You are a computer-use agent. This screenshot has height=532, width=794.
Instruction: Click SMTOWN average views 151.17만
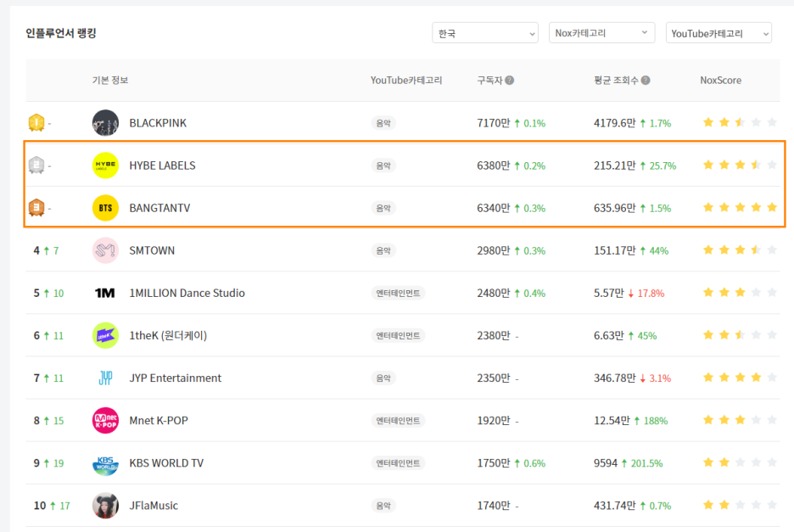pos(615,250)
